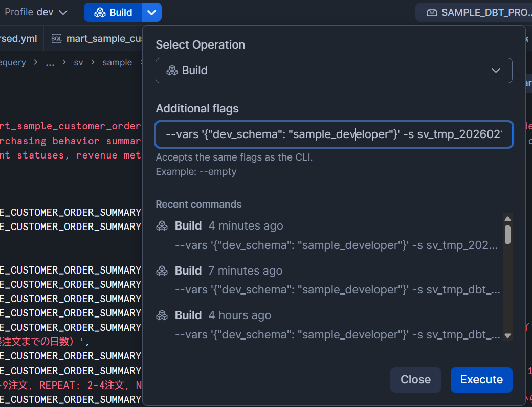Open the dropdown arrow beside Build button
Image resolution: width=532 pixels, height=407 pixels.
point(151,12)
